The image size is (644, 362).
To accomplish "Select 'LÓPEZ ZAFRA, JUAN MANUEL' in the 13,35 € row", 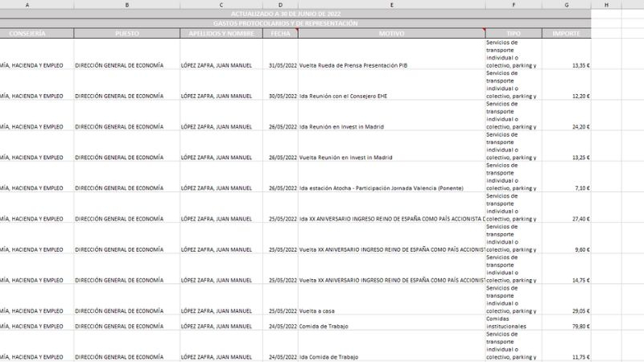I will [x=221, y=54].
